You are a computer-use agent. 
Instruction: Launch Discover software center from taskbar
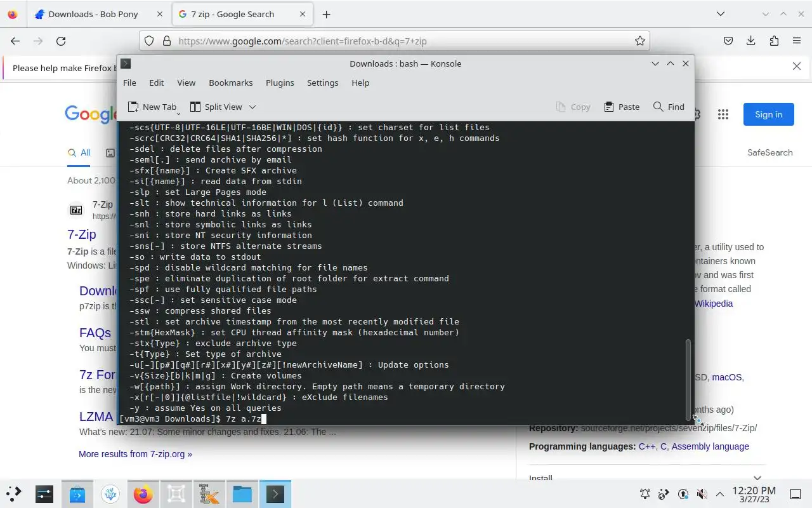click(77, 493)
